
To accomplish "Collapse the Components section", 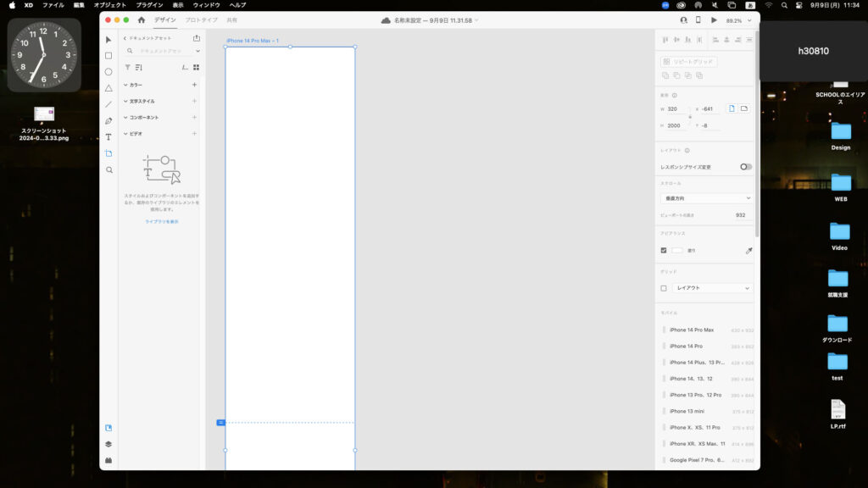I will [125, 118].
